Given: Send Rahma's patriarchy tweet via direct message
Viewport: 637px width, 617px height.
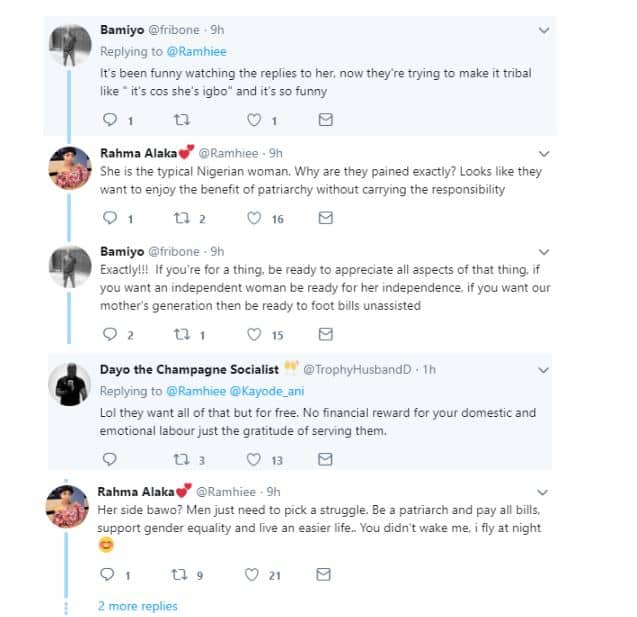Looking at the screenshot, I should click(x=325, y=218).
